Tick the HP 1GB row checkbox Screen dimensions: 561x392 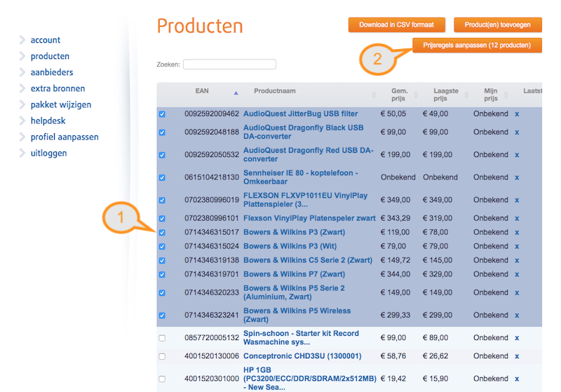162,379
